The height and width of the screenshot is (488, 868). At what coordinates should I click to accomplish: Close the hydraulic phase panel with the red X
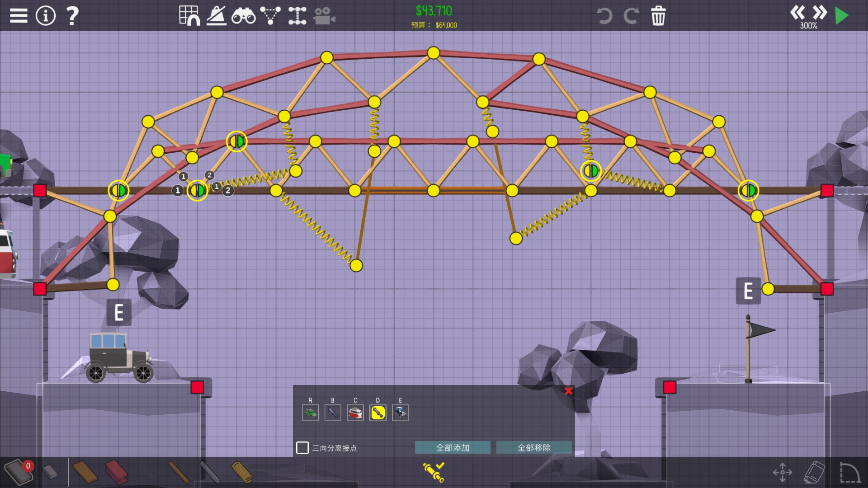[x=568, y=391]
